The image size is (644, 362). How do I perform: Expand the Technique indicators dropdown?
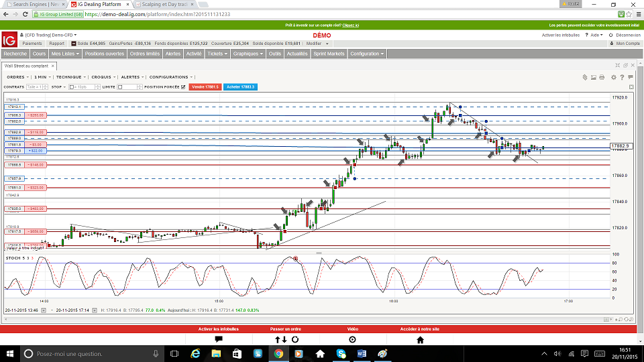click(x=70, y=77)
